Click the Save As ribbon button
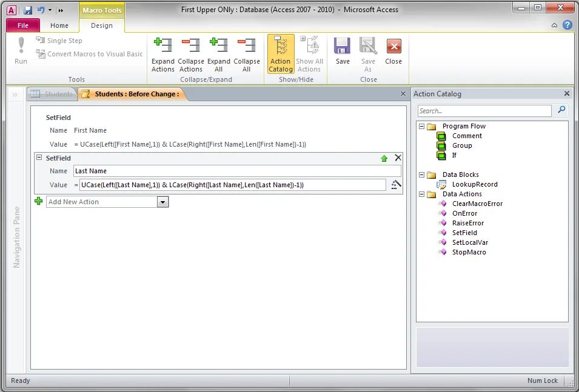The width and height of the screenshot is (579, 392). pos(368,55)
